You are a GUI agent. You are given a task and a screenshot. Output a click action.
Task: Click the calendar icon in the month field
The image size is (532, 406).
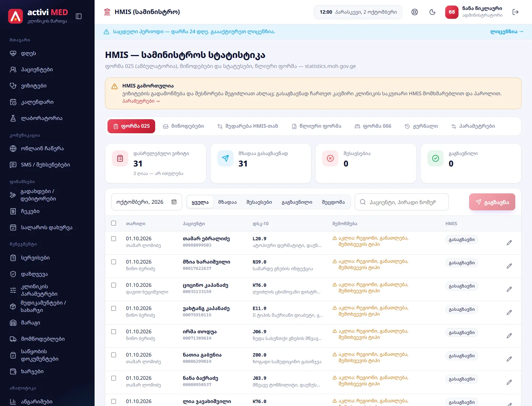tap(174, 202)
